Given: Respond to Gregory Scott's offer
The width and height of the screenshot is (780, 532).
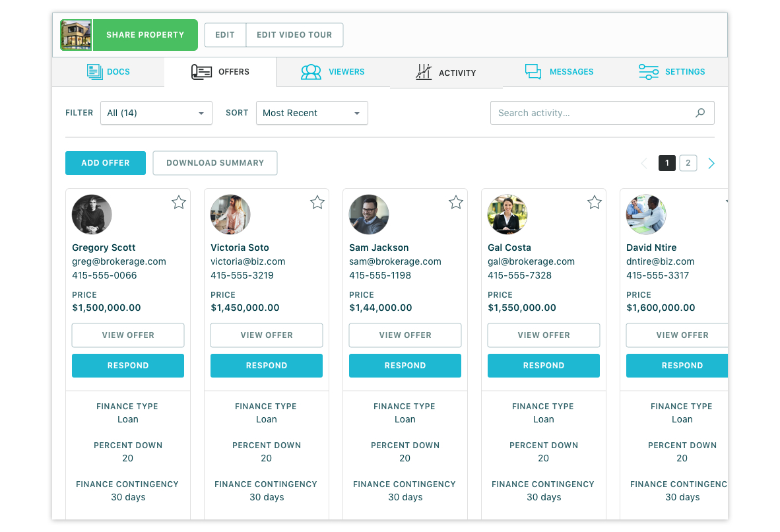Looking at the screenshot, I should (x=128, y=366).
